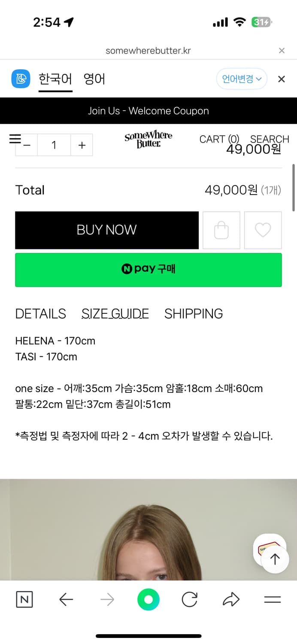Switch the language to 영어
Screen dimensions: 297x644
pyautogui.click(x=94, y=79)
